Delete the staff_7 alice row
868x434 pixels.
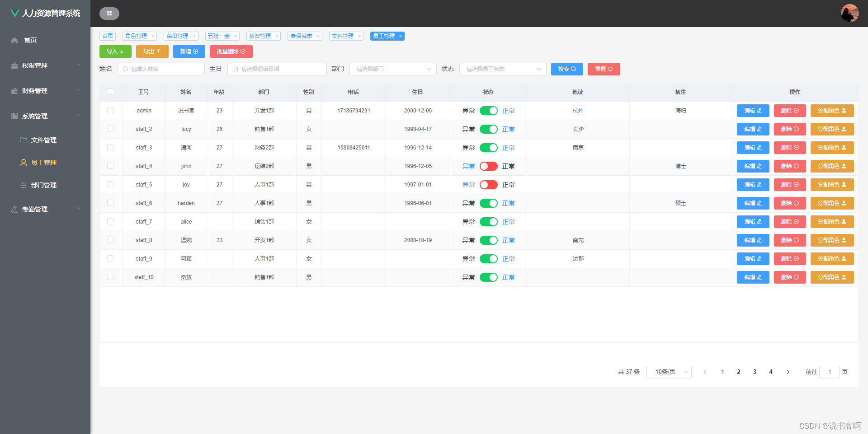coord(790,222)
